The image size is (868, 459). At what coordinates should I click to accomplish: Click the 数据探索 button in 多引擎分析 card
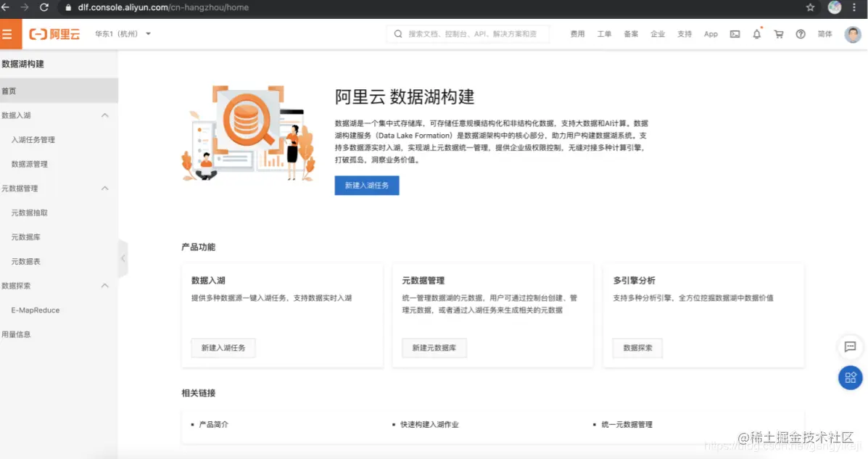point(637,348)
